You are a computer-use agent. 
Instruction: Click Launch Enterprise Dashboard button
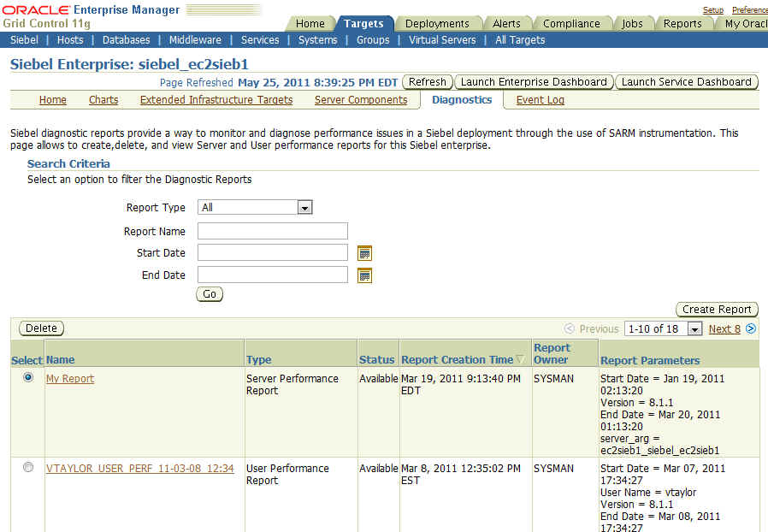tap(534, 82)
